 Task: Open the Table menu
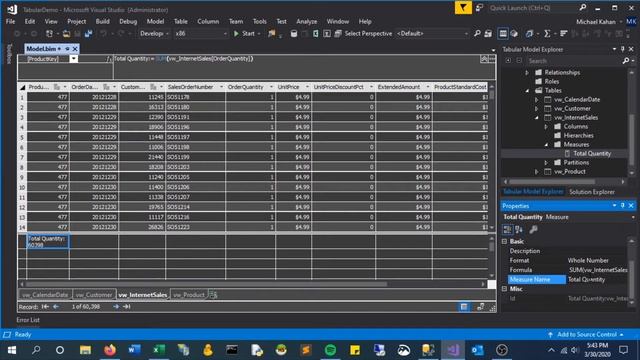click(180, 21)
